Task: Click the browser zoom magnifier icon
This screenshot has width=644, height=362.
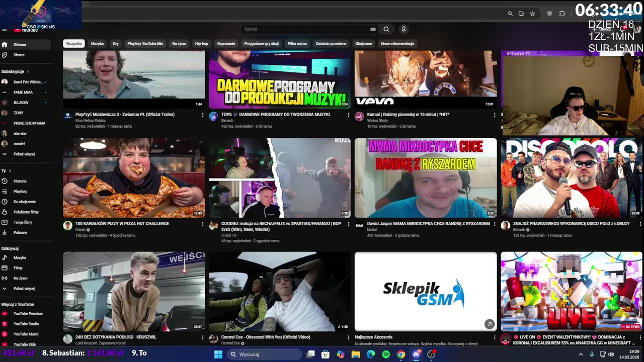Action: 510,14
